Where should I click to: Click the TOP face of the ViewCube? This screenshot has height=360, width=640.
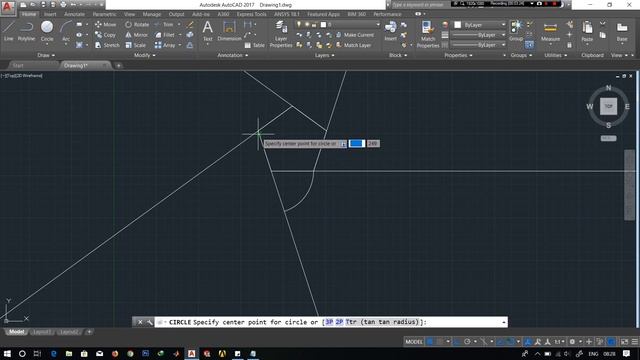tap(608, 106)
